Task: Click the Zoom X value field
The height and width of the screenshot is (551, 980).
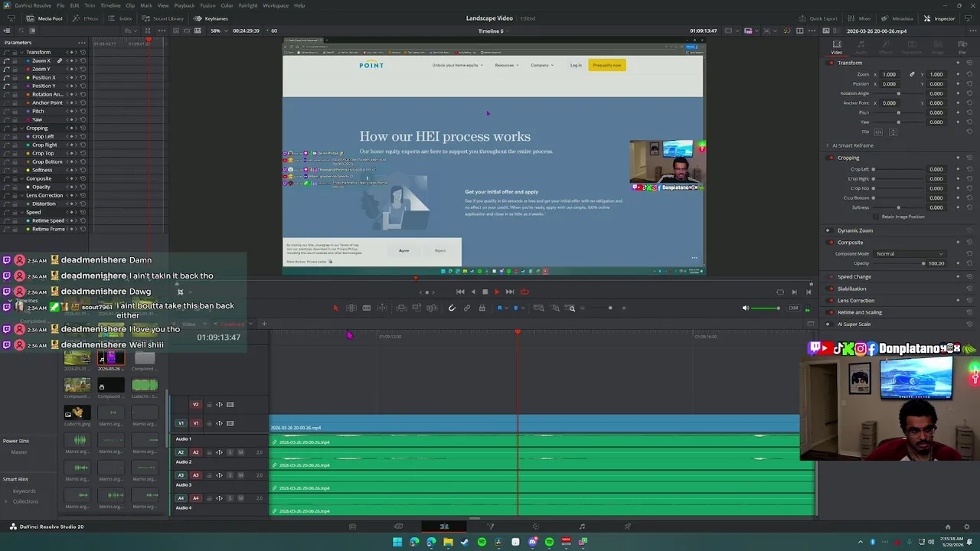Action: 890,74
